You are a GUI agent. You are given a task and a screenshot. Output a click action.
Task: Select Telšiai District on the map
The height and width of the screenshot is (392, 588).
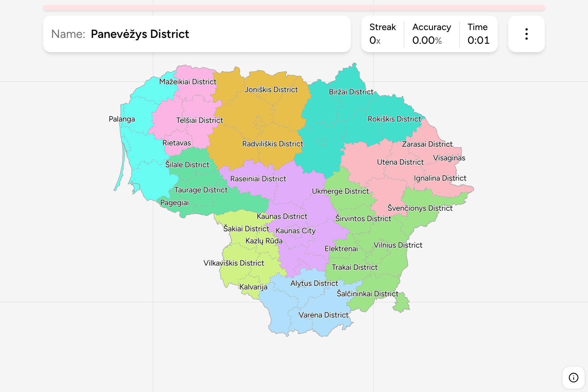pyautogui.click(x=200, y=120)
